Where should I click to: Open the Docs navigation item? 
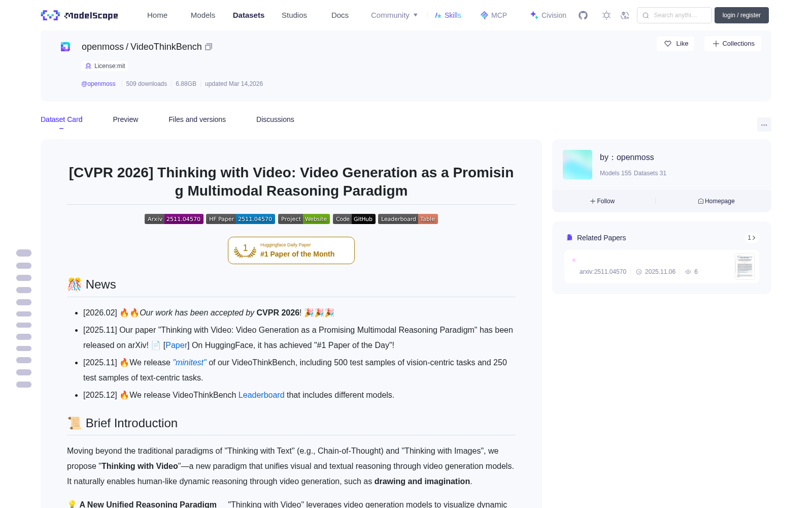pos(340,15)
